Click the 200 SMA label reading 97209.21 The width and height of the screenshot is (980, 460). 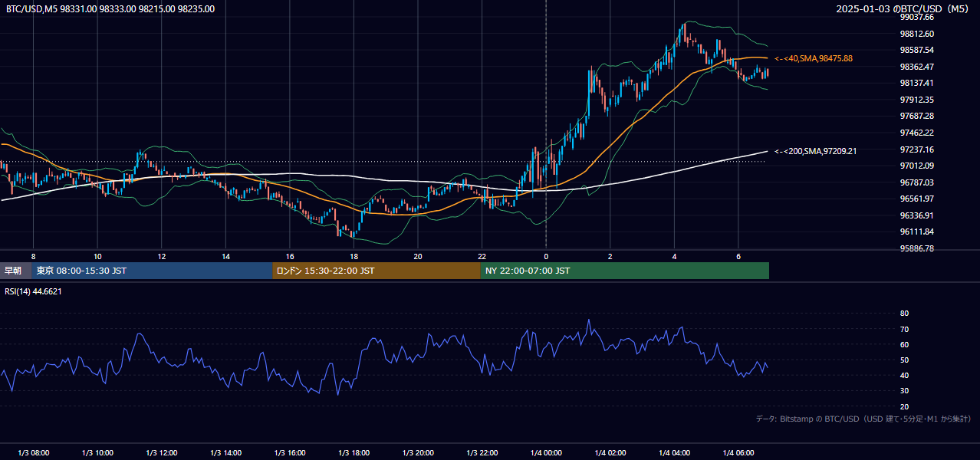click(x=816, y=151)
